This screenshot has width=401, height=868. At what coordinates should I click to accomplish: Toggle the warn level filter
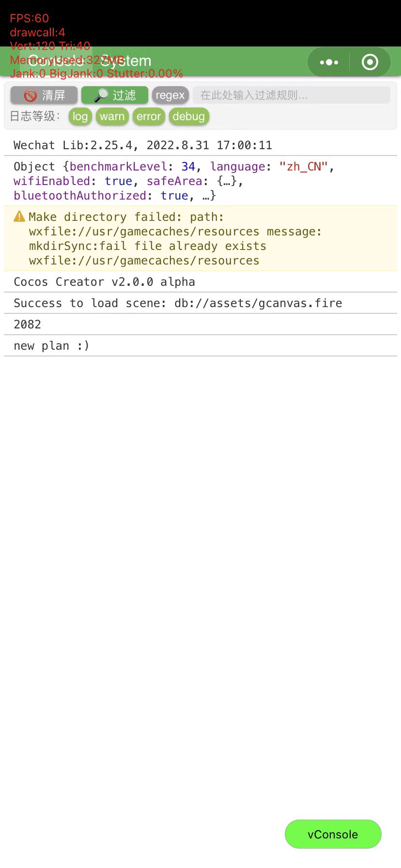click(x=112, y=117)
